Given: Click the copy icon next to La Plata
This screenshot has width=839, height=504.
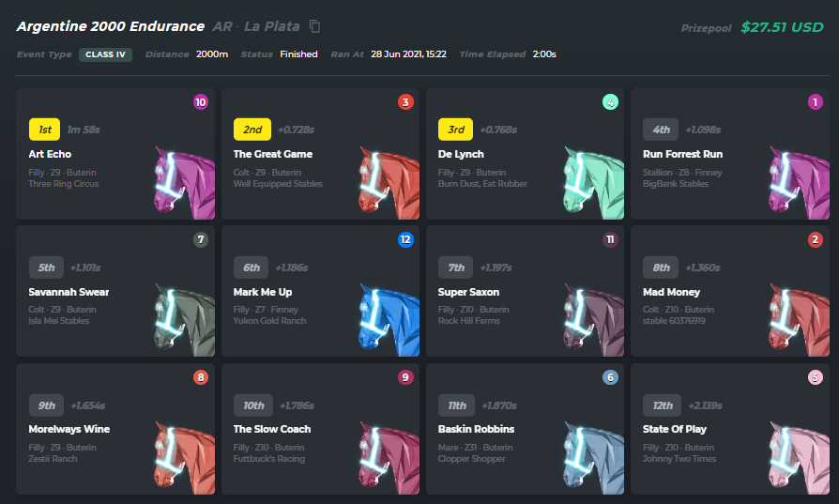Looking at the screenshot, I should coord(315,26).
